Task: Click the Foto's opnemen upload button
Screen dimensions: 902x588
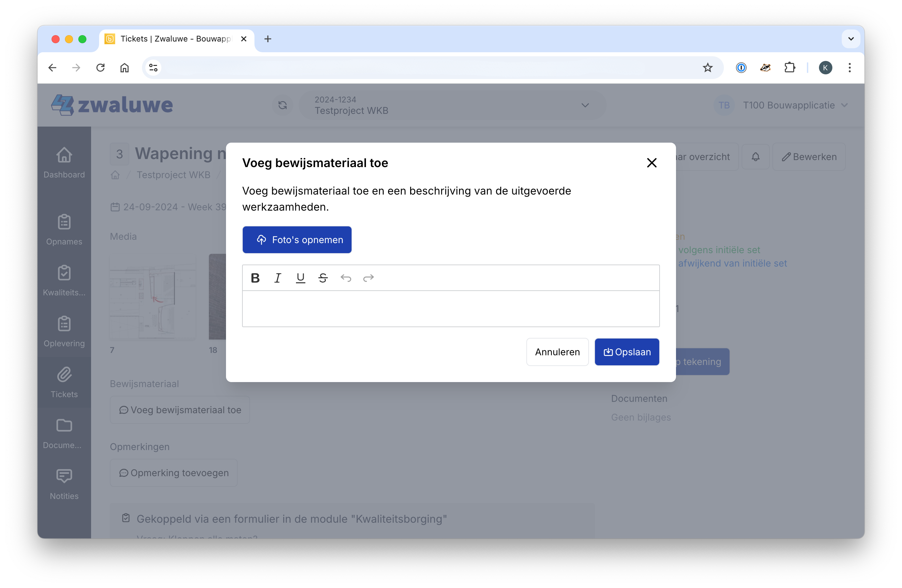Action: pos(297,240)
